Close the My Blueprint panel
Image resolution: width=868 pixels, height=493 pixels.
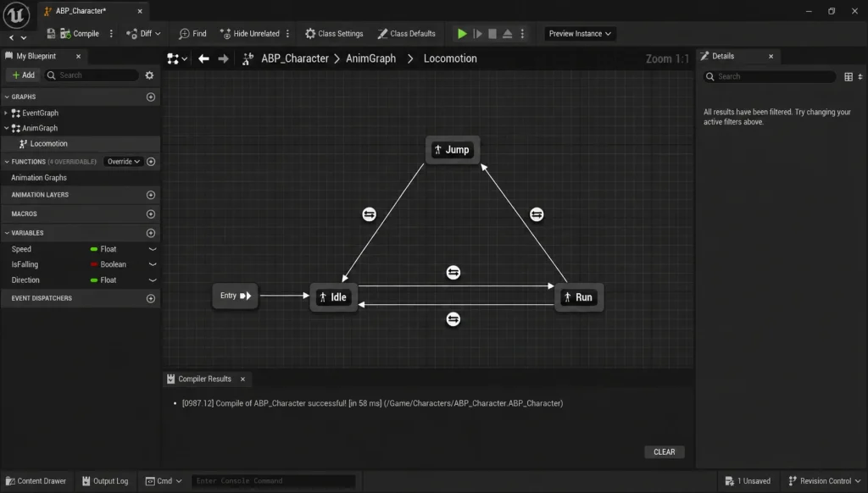tap(78, 57)
